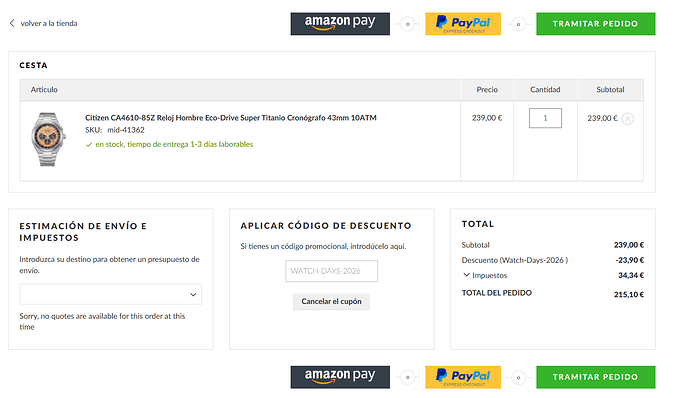Open the Citizen watch product thumbnail
The image size is (690, 398).
tap(48, 139)
